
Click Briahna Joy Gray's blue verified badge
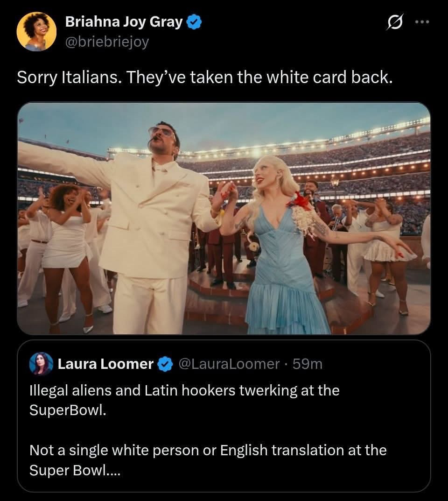click(x=194, y=22)
